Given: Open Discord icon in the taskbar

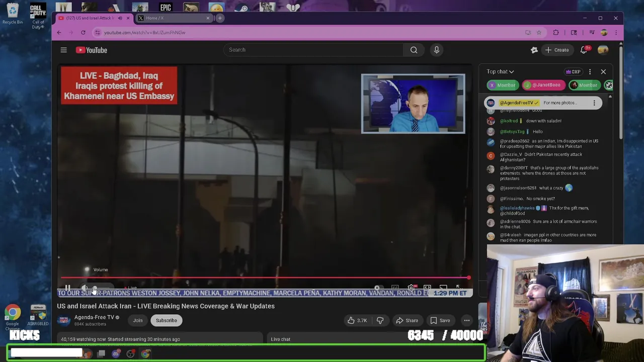Looking at the screenshot, I should (x=116, y=354).
